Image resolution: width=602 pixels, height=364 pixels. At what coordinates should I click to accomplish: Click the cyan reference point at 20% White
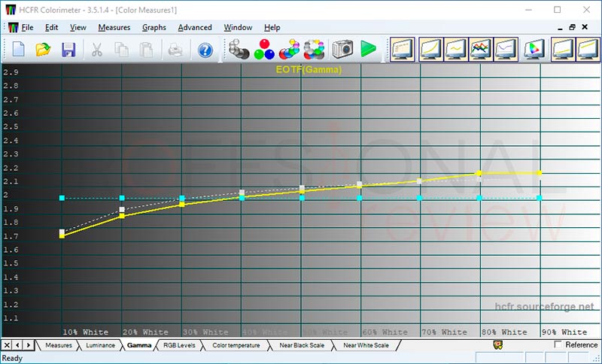coord(122,198)
